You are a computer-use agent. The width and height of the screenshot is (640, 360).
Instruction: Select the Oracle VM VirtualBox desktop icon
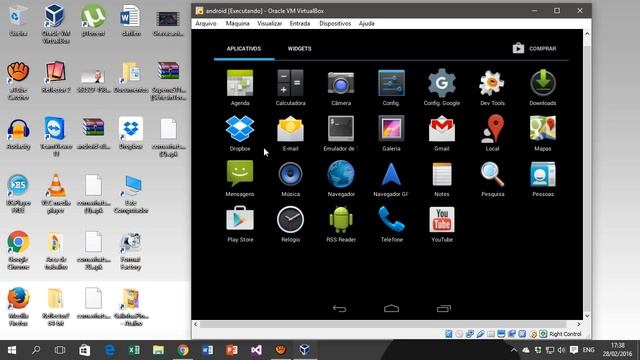(x=55, y=24)
